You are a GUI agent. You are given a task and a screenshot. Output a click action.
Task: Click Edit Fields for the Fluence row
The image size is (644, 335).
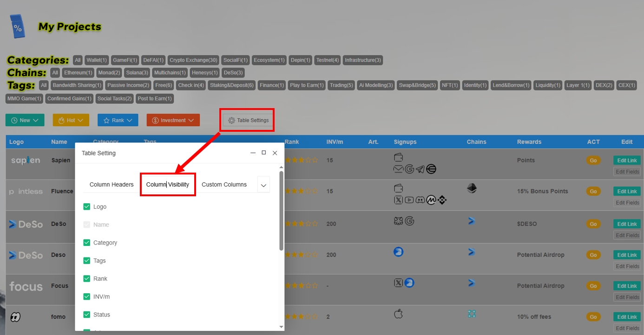click(627, 203)
